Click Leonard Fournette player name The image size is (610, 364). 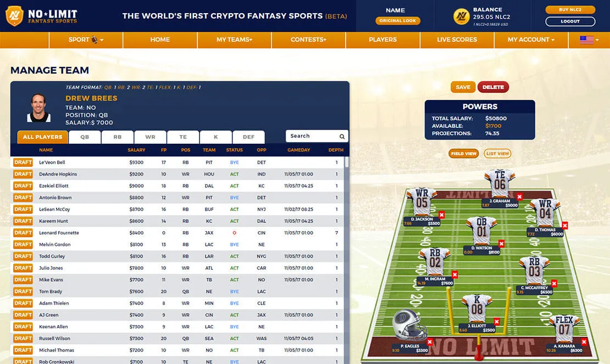(x=59, y=233)
